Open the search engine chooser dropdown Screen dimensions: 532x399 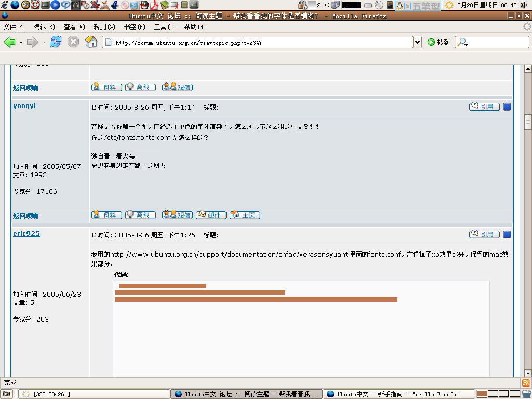pyautogui.click(x=462, y=43)
